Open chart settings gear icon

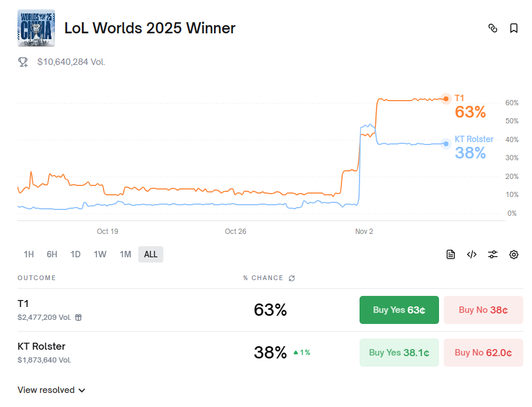pos(514,254)
